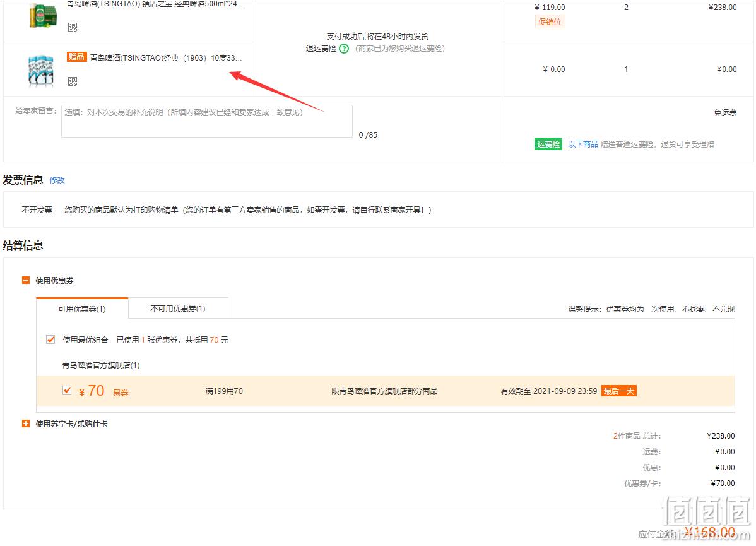Click 修改 next to 发票信息
Image resolution: width=756 pixels, height=546 pixels.
click(57, 181)
